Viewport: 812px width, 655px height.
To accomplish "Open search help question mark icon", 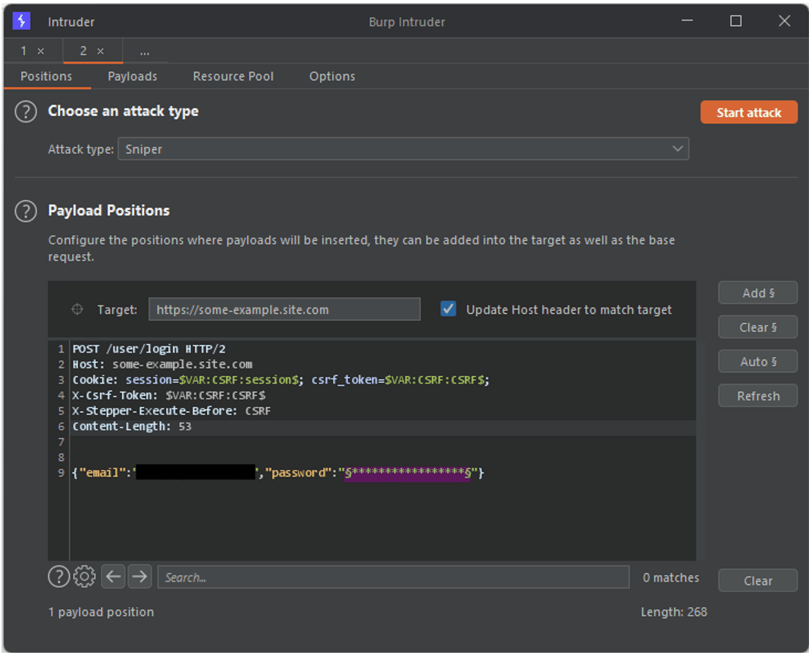I will click(58, 577).
